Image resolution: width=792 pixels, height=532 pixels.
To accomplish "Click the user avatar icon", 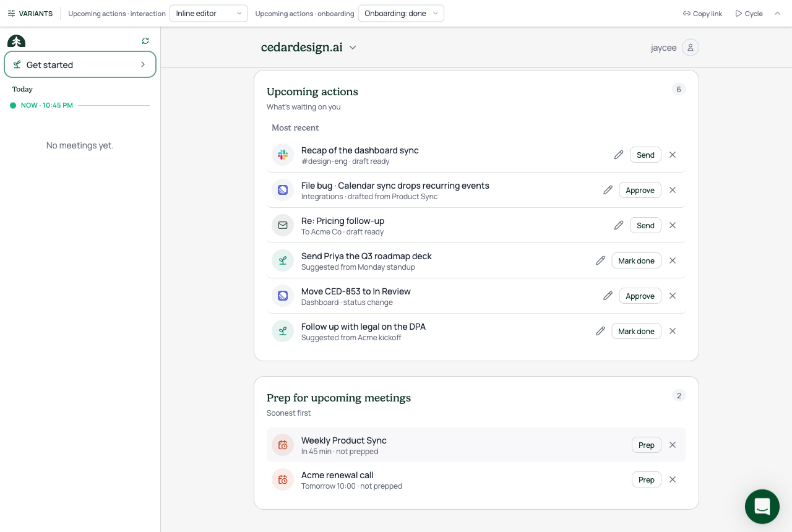I will pyautogui.click(x=691, y=48).
